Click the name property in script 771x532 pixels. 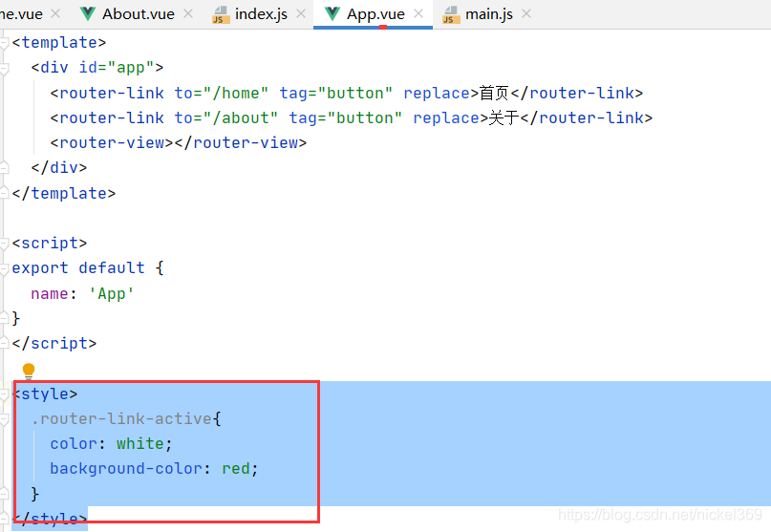(49, 294)
